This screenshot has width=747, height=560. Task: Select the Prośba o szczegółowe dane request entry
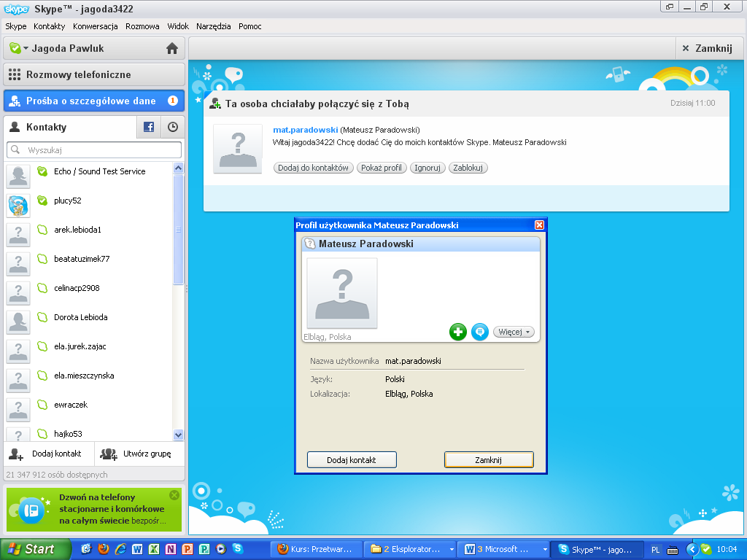click(94, 101)
